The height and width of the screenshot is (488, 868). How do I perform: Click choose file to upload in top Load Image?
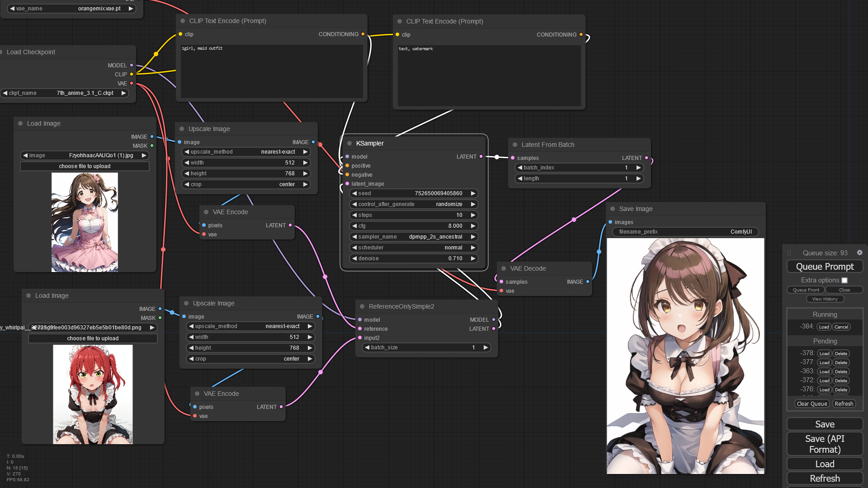pyautogui.click(x=85, y=166)
